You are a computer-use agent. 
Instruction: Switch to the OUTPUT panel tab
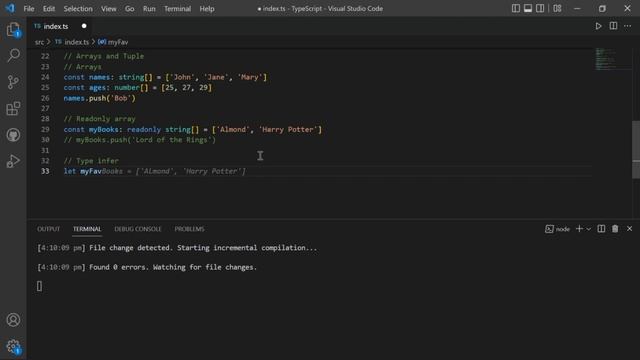click(x=49, y=229)
